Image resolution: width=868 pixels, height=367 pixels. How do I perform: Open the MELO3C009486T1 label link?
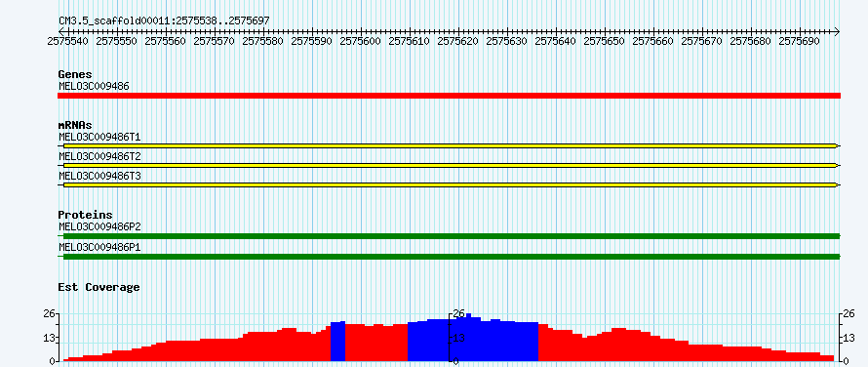99,137
